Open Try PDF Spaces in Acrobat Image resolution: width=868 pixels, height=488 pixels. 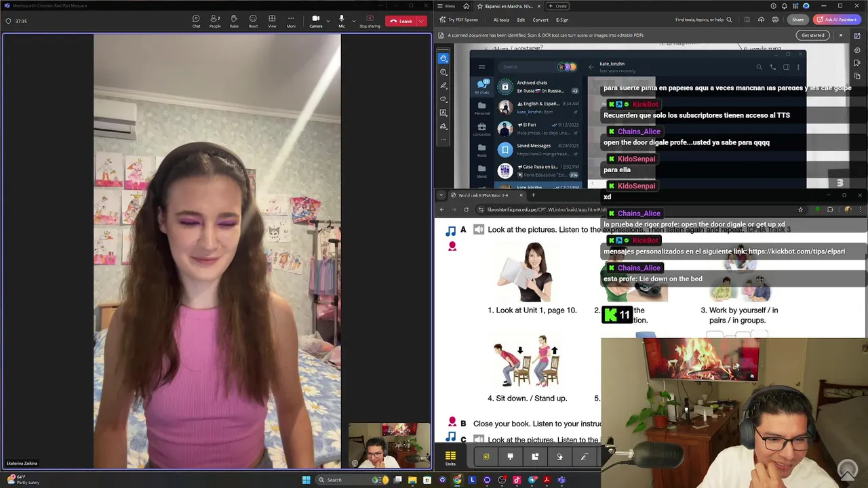coord(459,20)
